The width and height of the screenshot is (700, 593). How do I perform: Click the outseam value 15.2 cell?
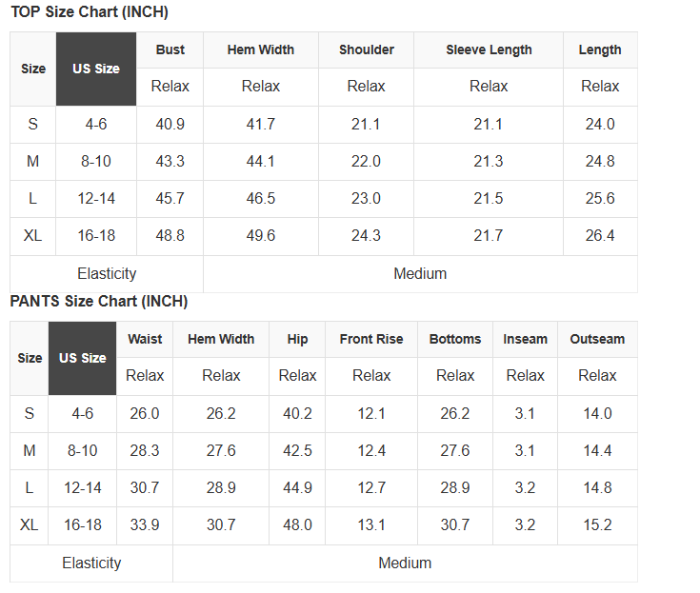click(597, 524)
